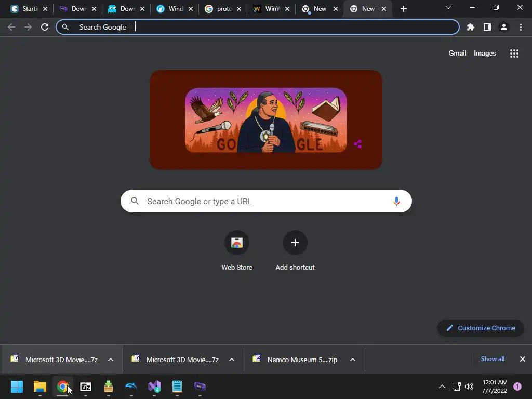This screenshot has height=399, width=532.
Task: Close the active New tab
Action: click(x=384, y=9)
